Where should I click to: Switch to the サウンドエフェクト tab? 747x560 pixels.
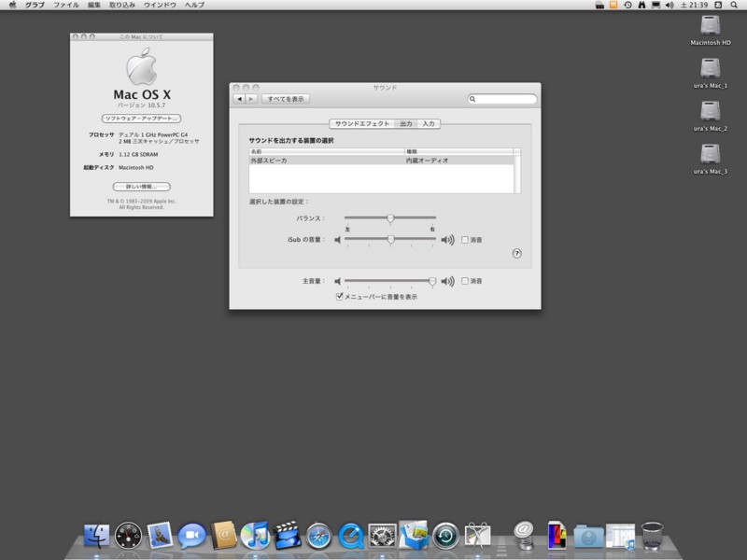362,124
